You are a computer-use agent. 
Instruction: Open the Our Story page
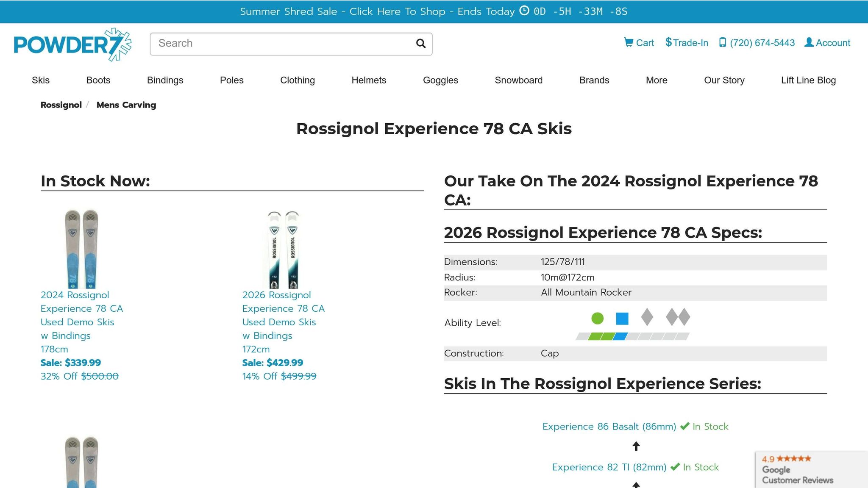pyautogui.click(x=724, y=80)
